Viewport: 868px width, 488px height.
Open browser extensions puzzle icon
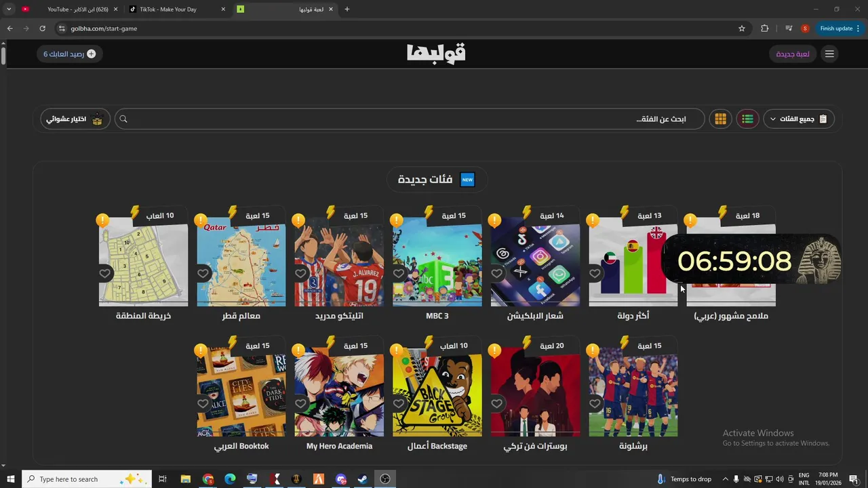[765, 28]
